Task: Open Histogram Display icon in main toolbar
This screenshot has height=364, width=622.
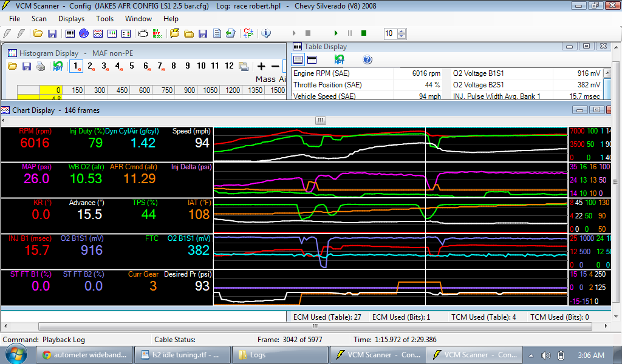Action: [x=112, y=33]
